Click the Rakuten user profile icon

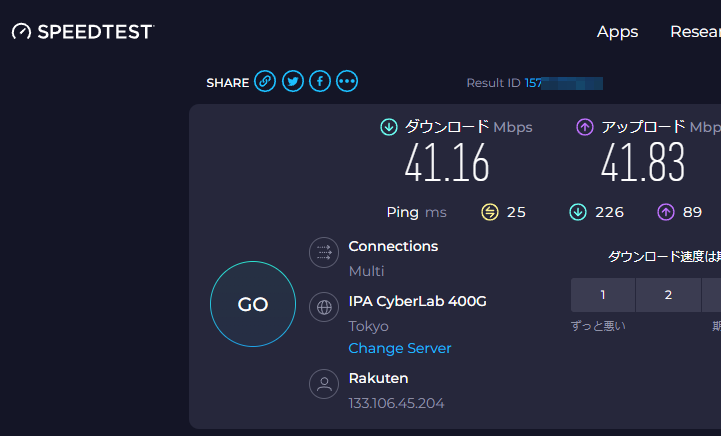click(x=324, y=384)
